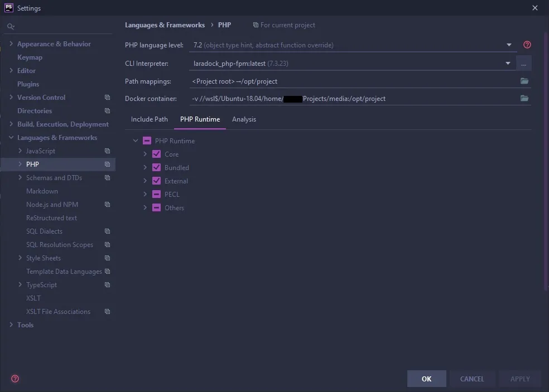Click the help icon at bottom left
Viewport: 549px width, 392px height.
(x=15, y=379)
